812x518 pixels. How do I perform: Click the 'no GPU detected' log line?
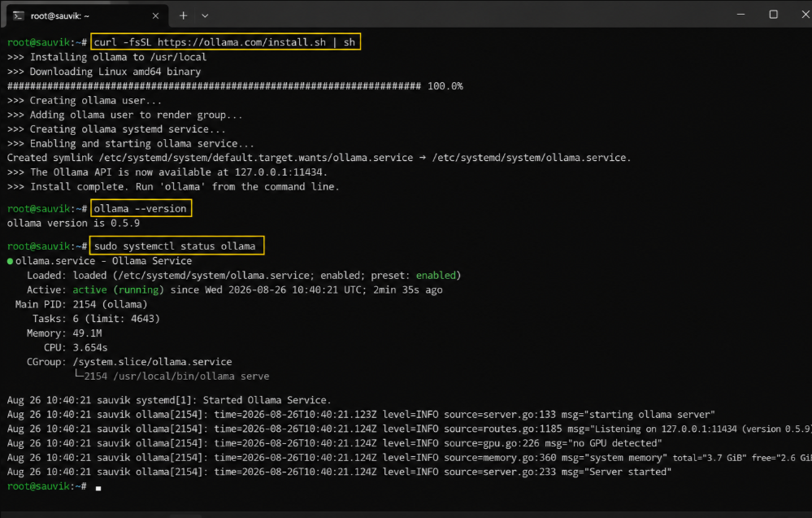(x=335, y=443)
